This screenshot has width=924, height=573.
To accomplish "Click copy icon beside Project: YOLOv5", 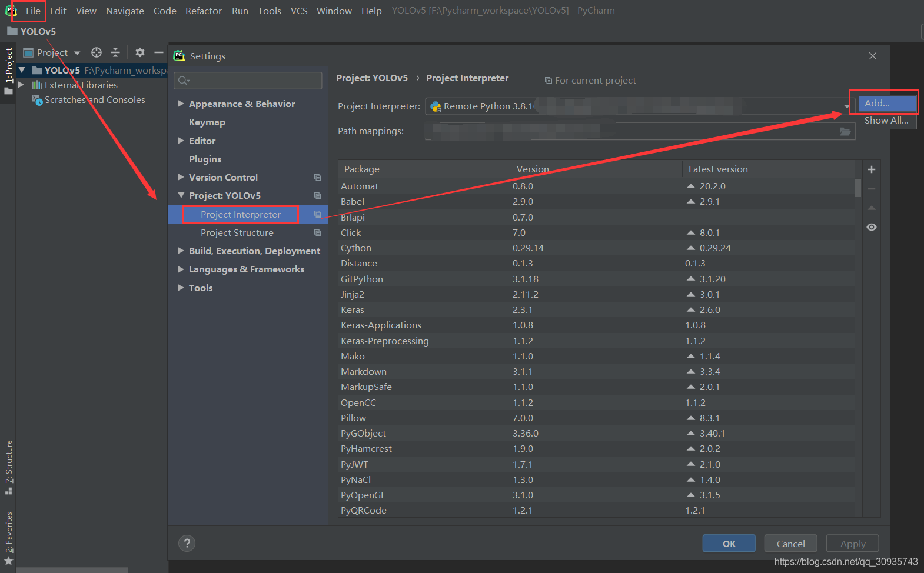I will (x=317, y=195).
